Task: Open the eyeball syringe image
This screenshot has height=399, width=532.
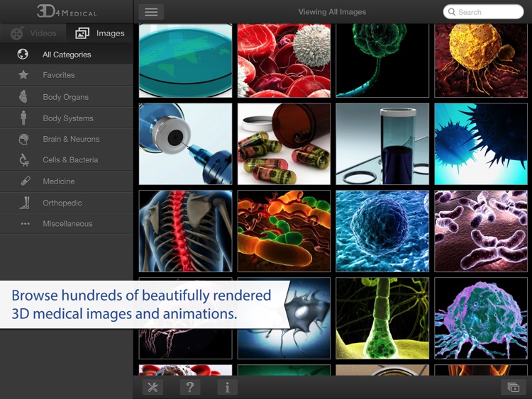Action: click(186, 144)
